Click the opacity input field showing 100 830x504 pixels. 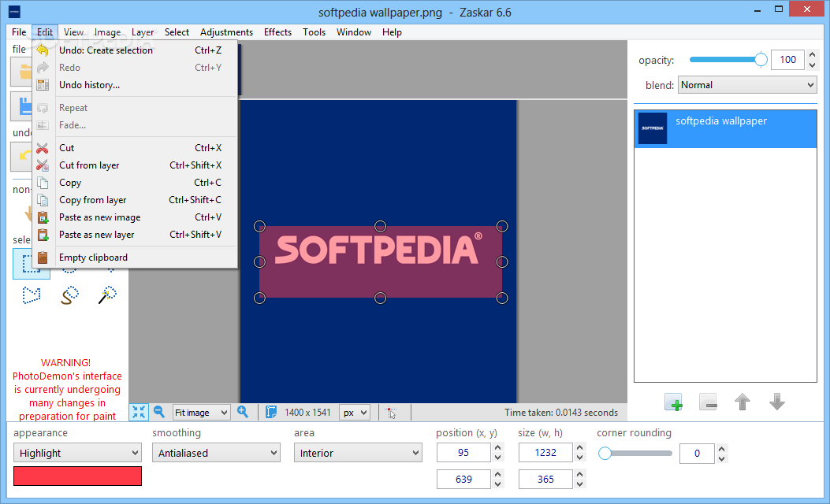coord(787,60)
